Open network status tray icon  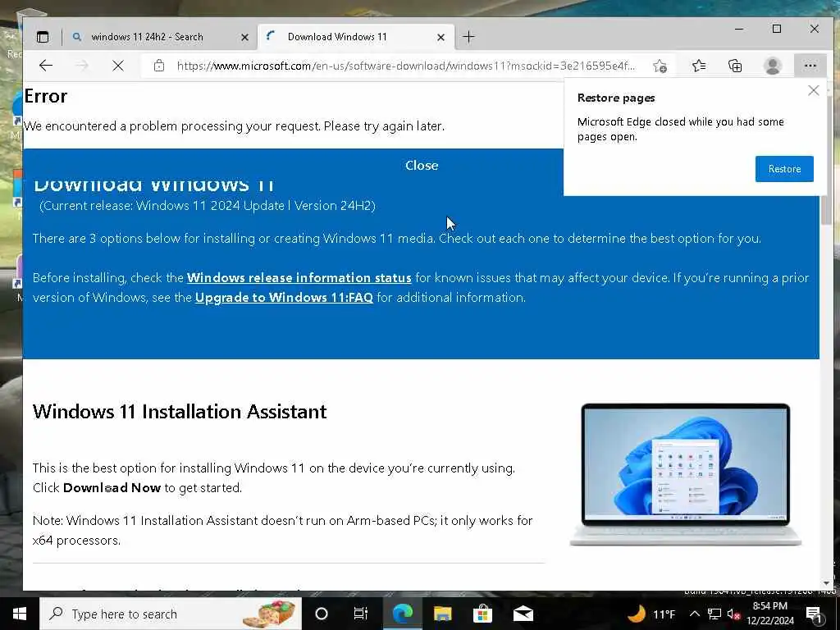[714, 614]
